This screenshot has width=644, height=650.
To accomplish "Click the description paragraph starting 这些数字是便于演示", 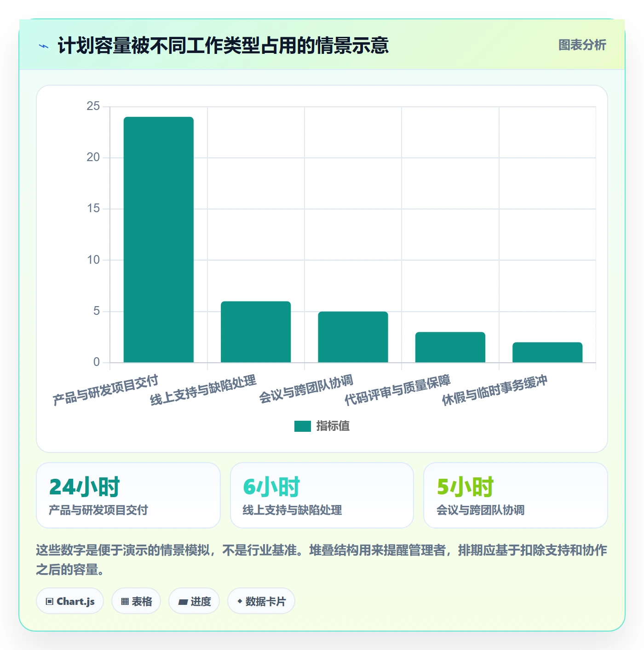I will tap(322, 560).
